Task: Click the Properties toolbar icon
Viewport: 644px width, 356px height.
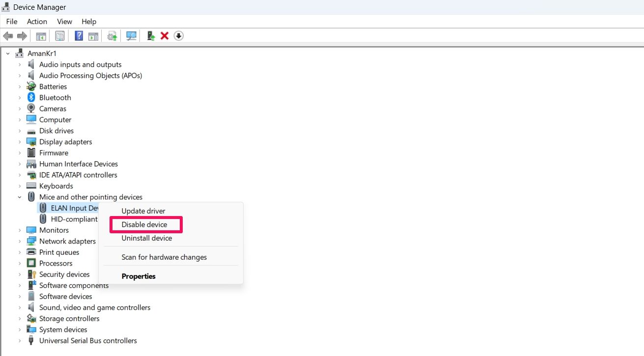Action: point(59,35)
